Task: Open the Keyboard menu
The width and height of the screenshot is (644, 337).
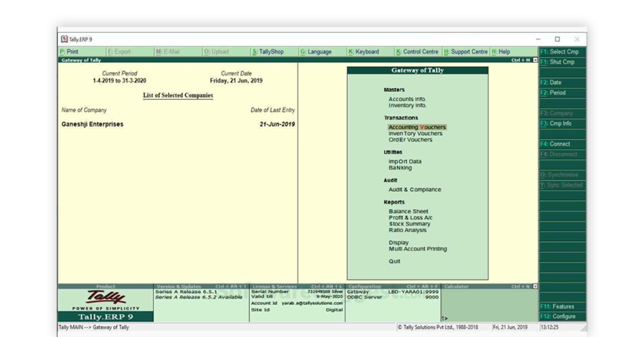Action: point(370,52)
